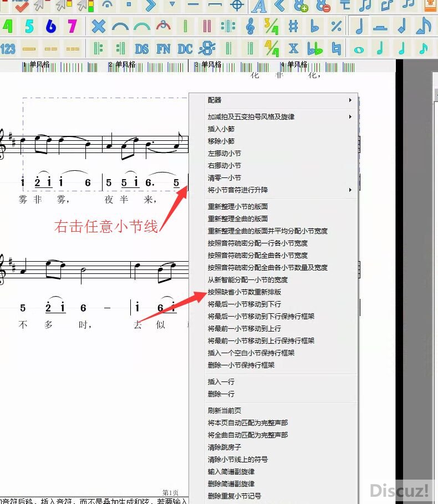Screen dimensions: 438x504
Task: Click the crosshair target icon
Action: pos(237,5)
